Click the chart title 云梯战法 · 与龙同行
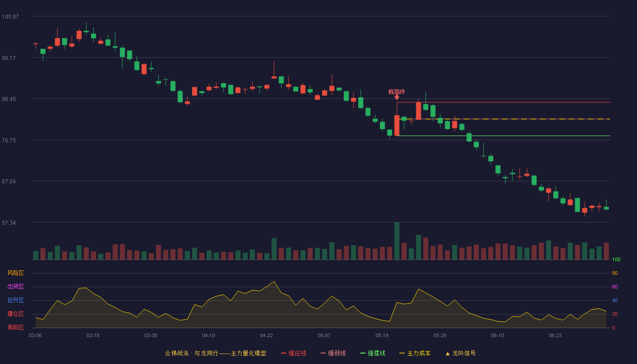637x364 pixels. pyautogui.click(x=192, y=353)
